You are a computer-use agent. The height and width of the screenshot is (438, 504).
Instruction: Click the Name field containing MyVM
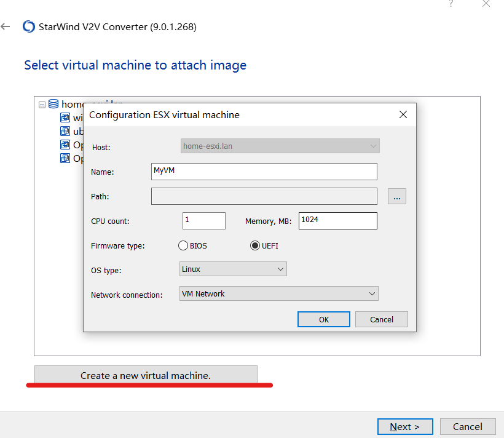264,172
